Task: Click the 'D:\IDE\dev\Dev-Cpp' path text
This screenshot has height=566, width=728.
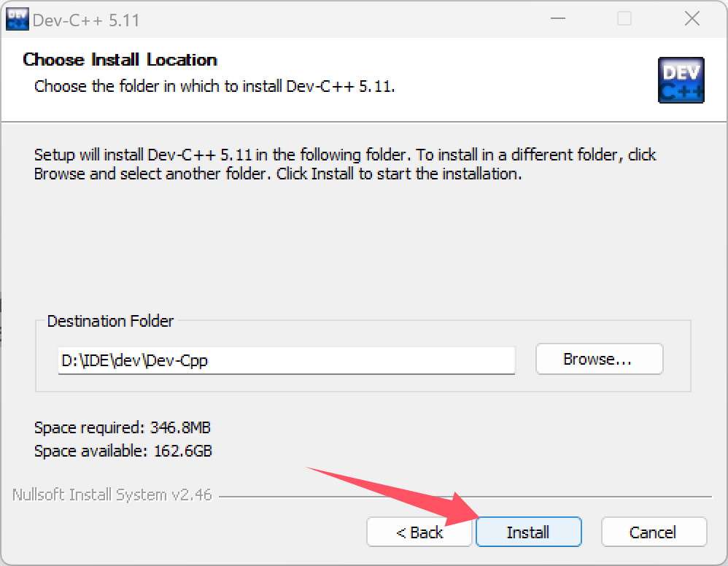Action: (x=135, y=360)
